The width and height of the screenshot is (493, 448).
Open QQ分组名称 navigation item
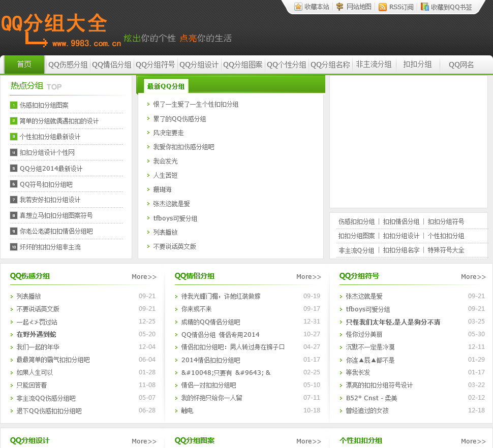point(330,65)
